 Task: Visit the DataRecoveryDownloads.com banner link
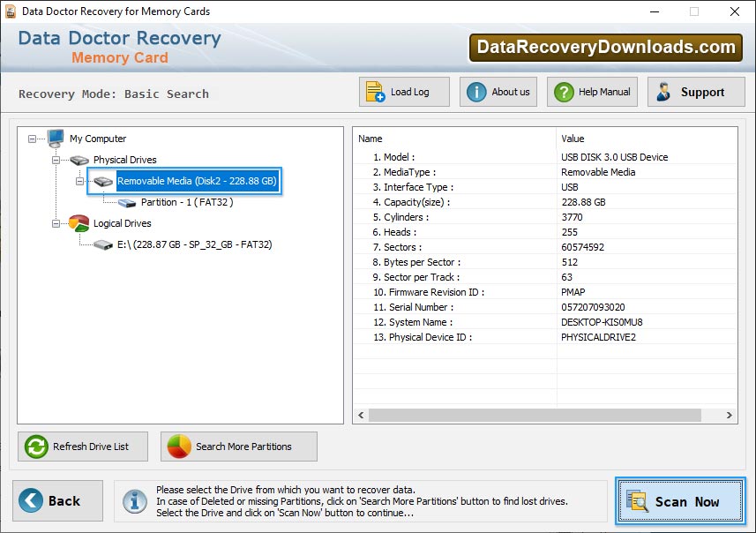coord(606,48)
